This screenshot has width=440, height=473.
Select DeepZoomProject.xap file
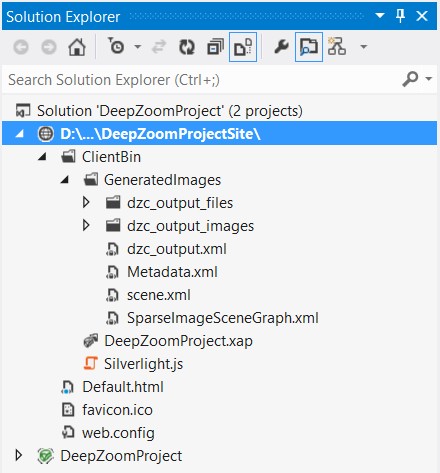(x=178, y=341)
